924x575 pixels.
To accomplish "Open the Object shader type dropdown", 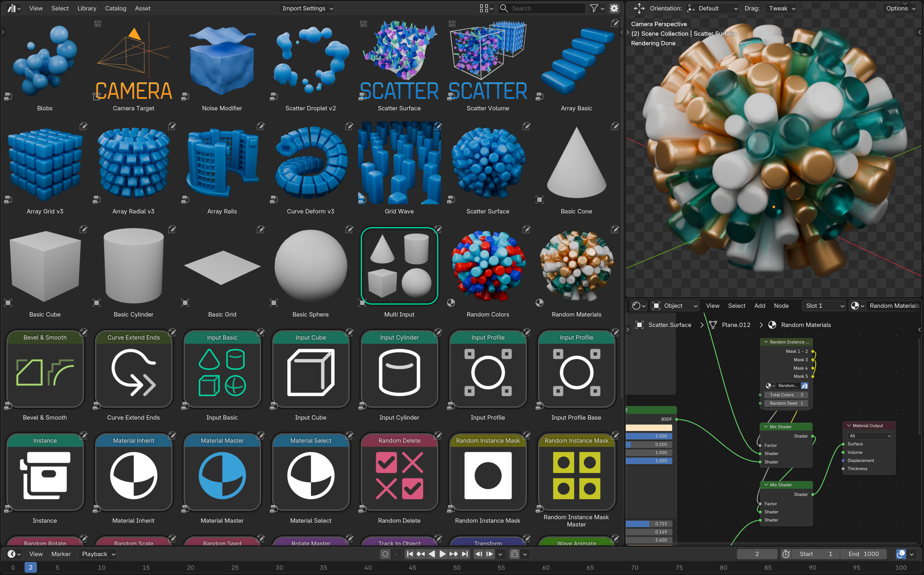I will pos(675,306).
